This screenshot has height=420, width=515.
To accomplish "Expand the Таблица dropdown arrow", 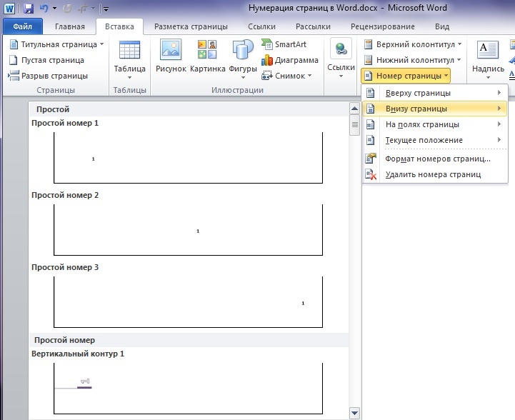I will pos(129,77).
